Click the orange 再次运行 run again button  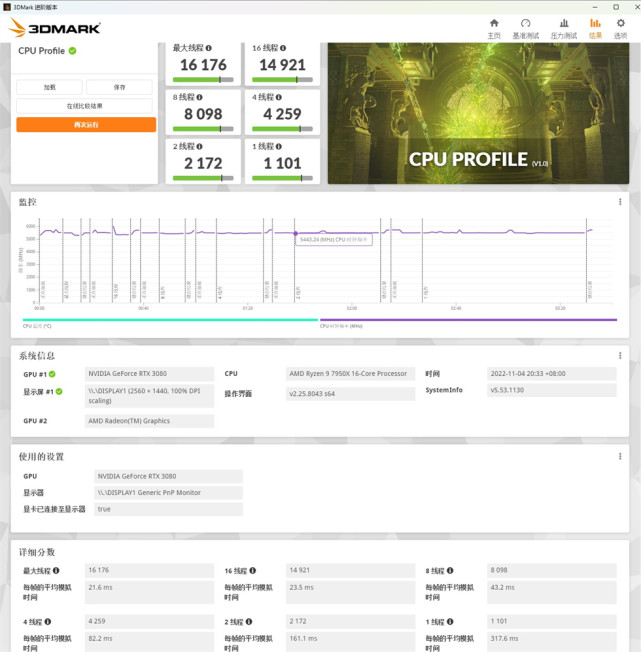86,124
